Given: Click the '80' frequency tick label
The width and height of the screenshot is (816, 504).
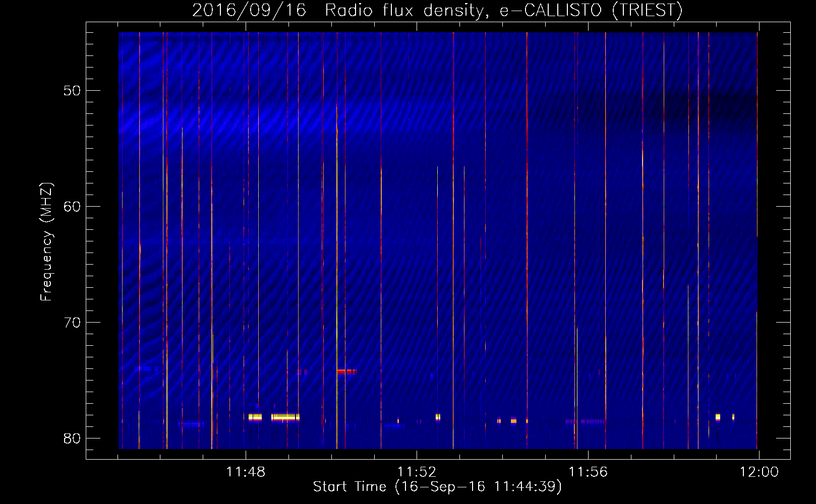Looking at the screenshot, I should click(72, 438).
